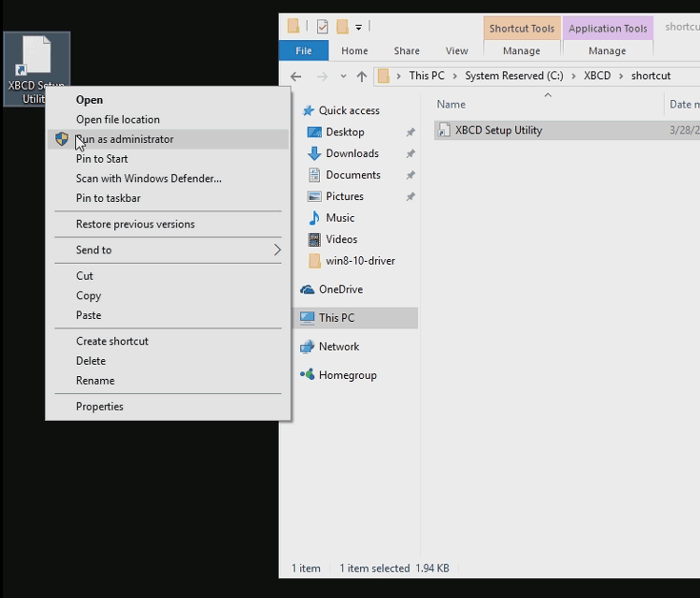This screenshot has height=598, width=700.
Task: Go back using the Back arrow
Action: (x=295, y=76)
